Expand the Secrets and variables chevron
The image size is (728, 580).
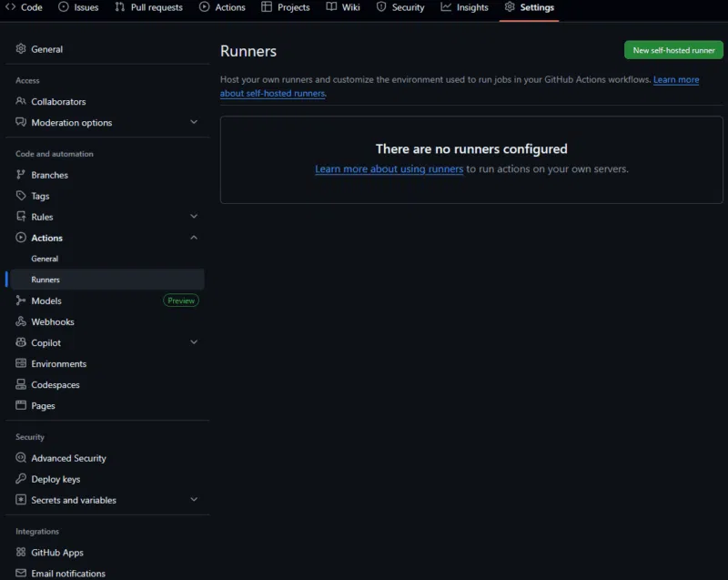194,500
